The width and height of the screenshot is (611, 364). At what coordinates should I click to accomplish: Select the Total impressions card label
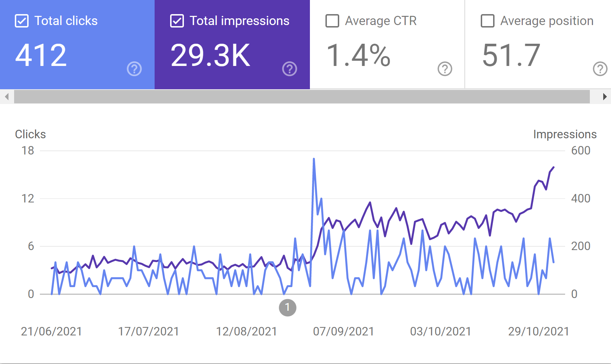(x=240, y=21)
